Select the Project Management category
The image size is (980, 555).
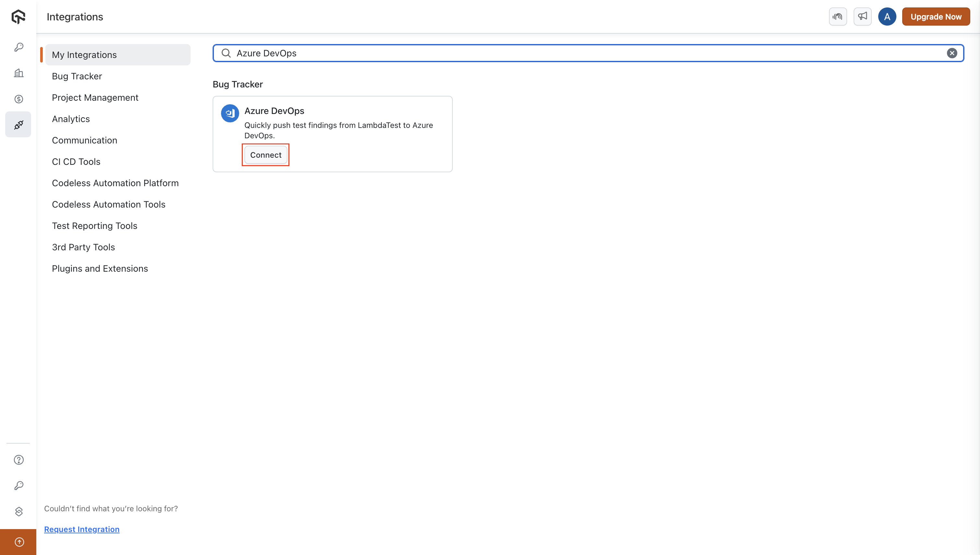click(x=95, y=97)
